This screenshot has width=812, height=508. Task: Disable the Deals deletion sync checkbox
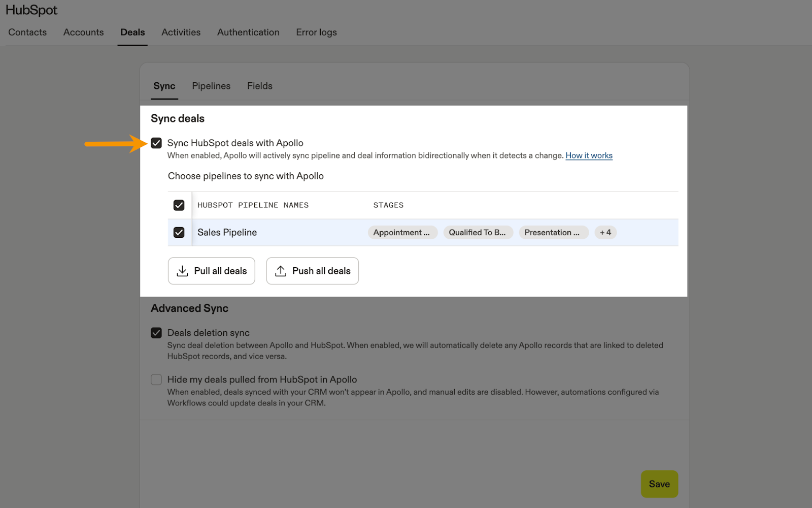click(x=156, y=333)
